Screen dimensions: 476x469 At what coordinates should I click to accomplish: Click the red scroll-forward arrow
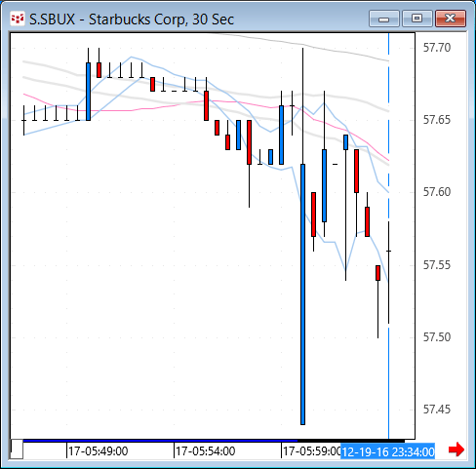pos(456,449)
